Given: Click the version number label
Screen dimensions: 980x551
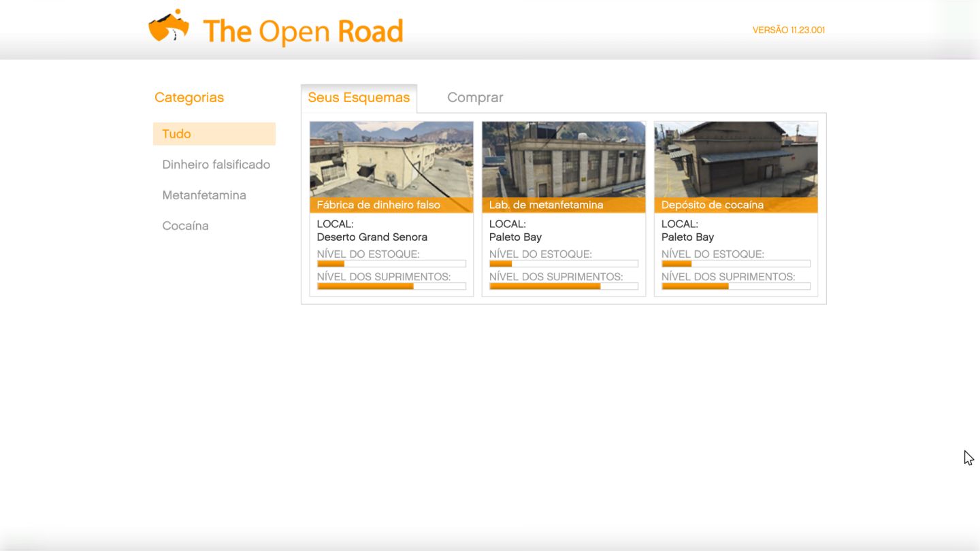Looking at the screenshot, I should [789, 30].
